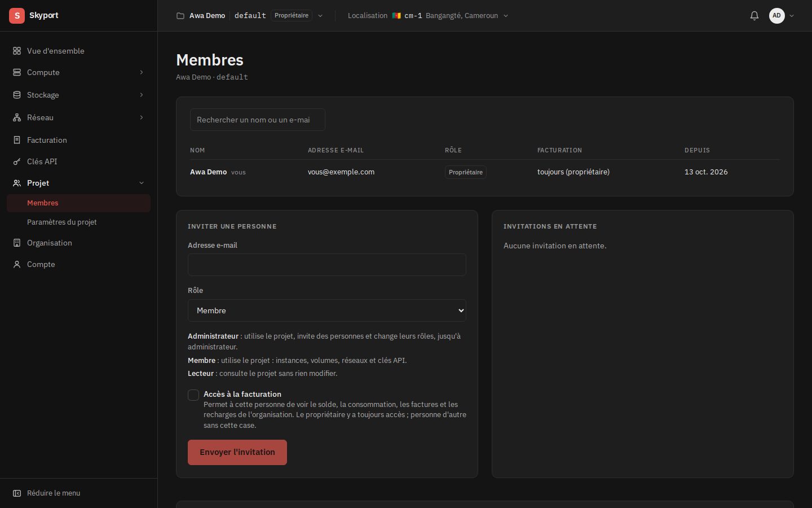This screenshot has height=508, width=812.
Task: Click Réduire le menu label
Action: tap(54, 493)
